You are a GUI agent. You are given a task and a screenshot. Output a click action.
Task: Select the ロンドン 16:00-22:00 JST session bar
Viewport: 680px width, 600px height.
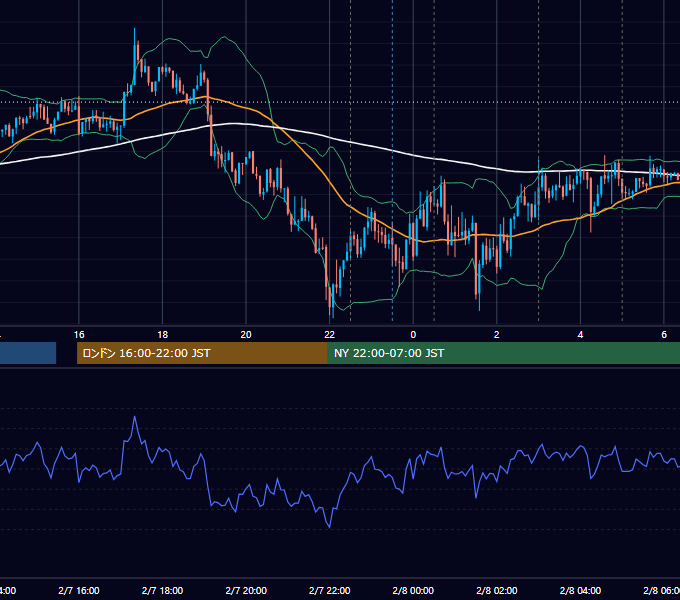202,353
